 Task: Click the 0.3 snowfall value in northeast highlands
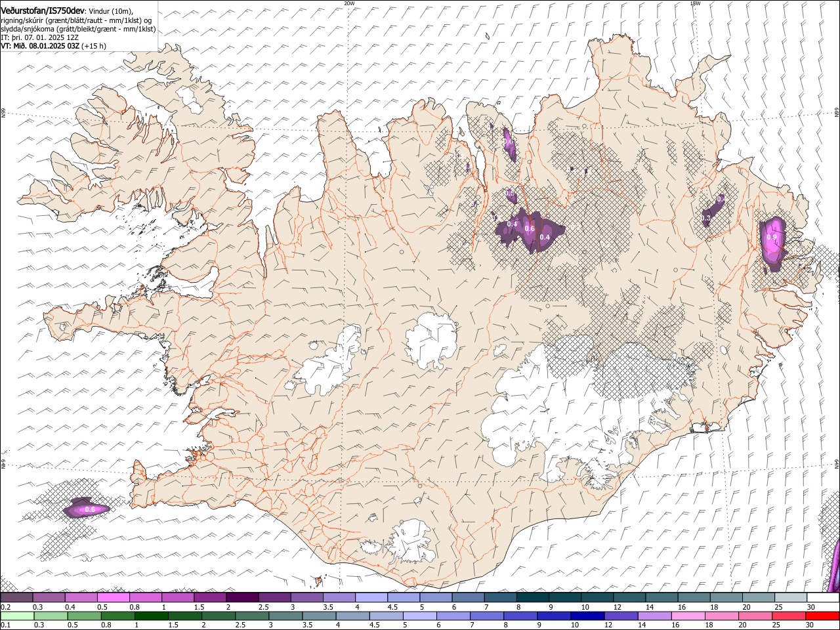click(x=706, y=218)
